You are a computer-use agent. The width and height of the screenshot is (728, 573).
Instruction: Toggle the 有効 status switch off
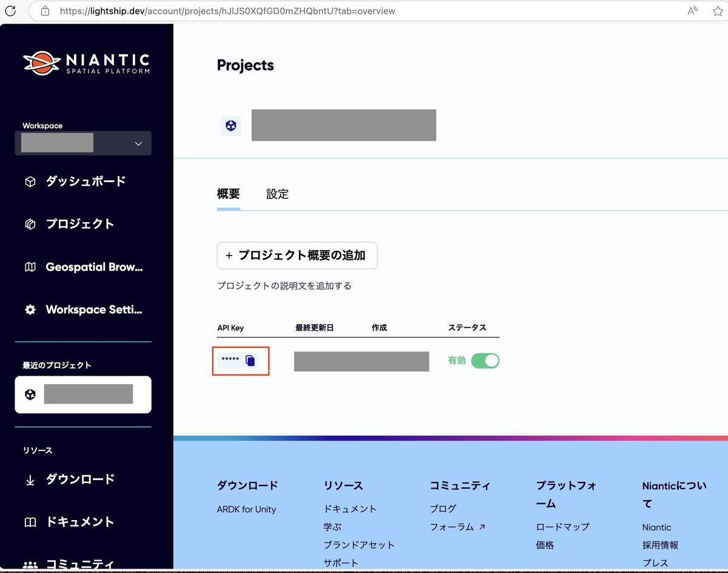[485, 361]
